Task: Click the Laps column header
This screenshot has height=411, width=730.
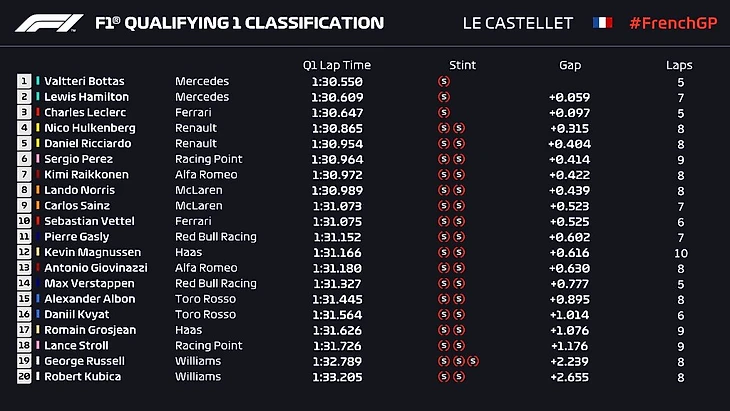Action: tap(679, 65)
